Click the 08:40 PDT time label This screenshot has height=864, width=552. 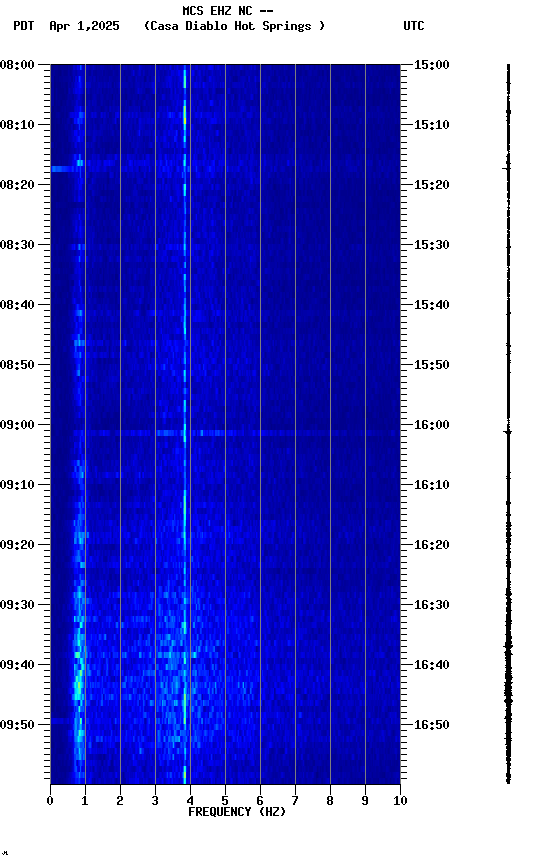(17, 305)
